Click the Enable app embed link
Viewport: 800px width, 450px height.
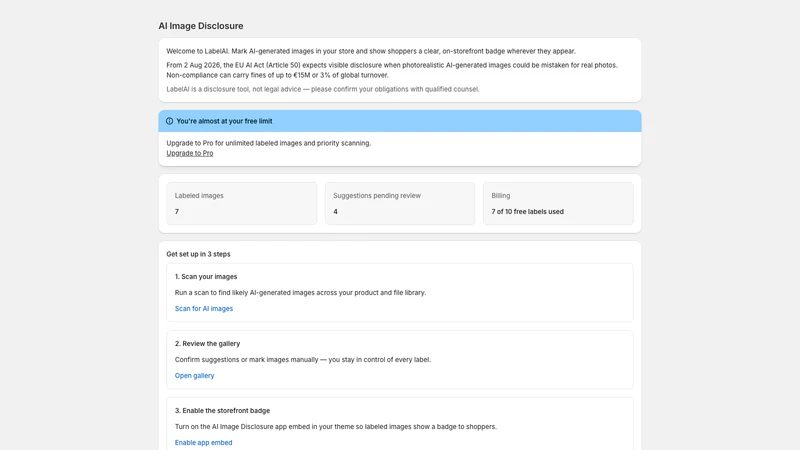point(203,442)
